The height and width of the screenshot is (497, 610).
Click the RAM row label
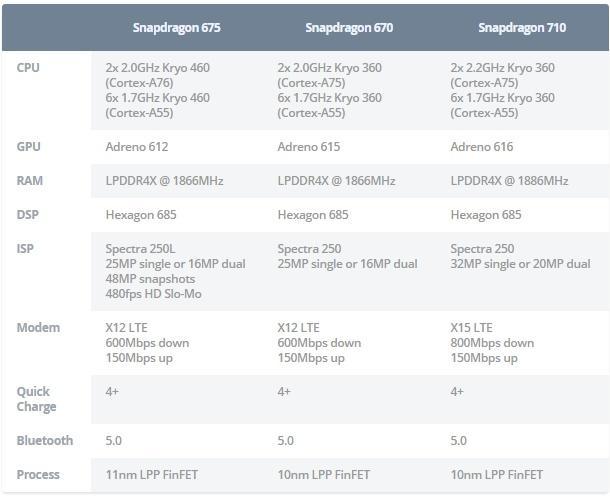tap(30, 181)
